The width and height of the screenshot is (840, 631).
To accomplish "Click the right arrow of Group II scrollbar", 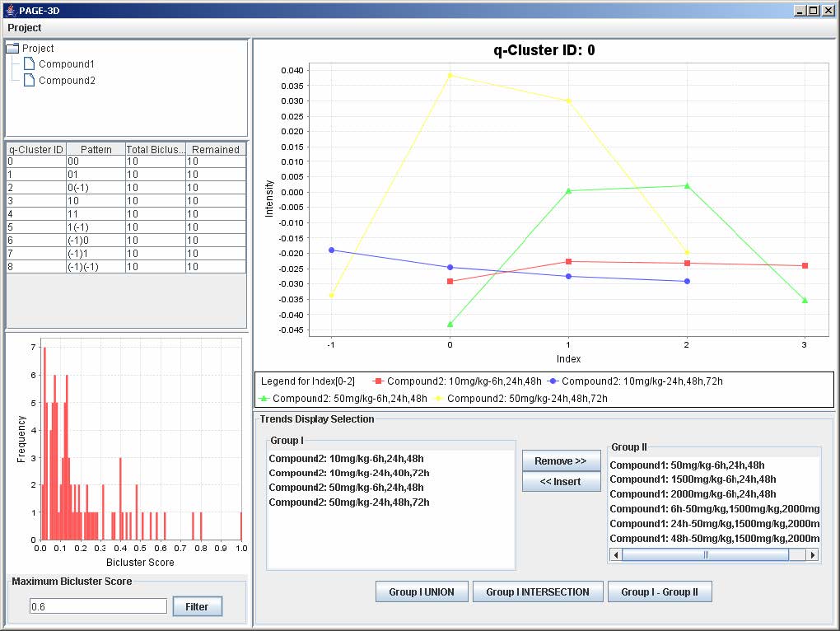I will [x=813, y=555].
